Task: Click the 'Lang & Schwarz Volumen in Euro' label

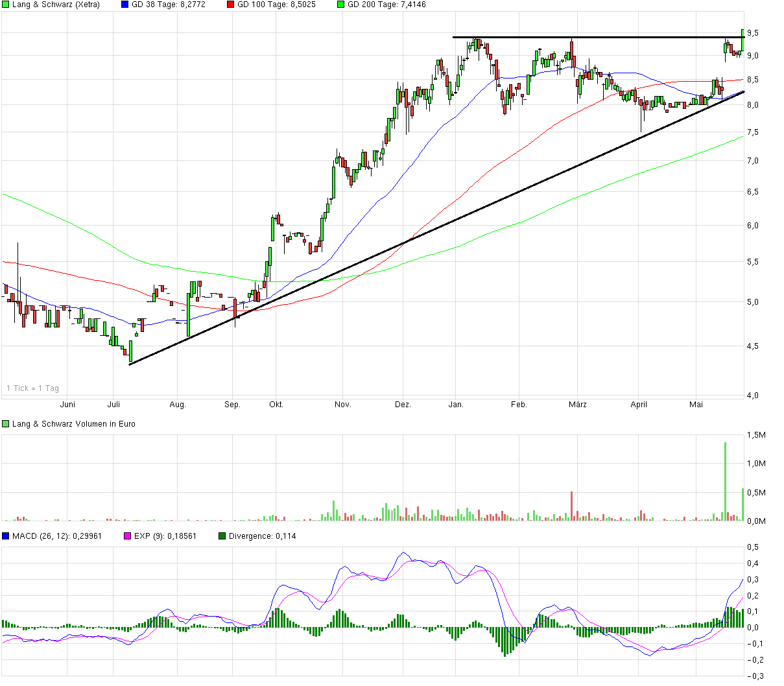Action: (74, 424)
